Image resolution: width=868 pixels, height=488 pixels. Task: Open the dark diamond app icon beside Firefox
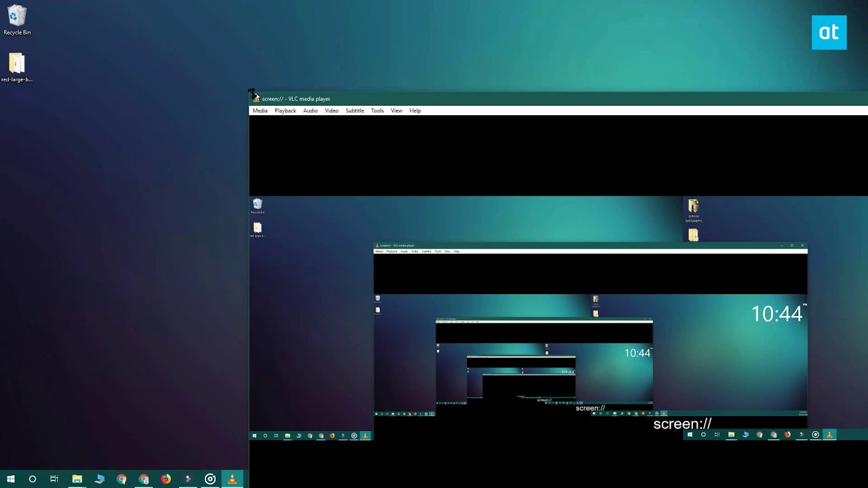click(188, 479)
